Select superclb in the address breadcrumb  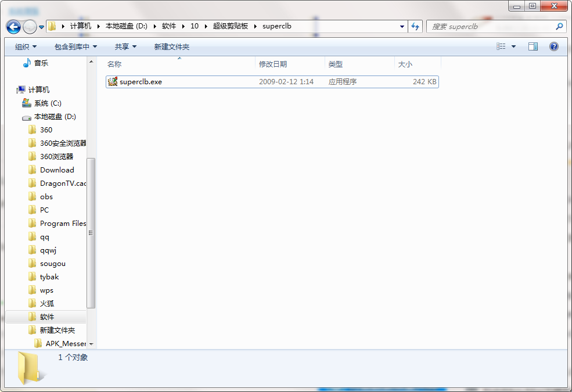[277, 26]
